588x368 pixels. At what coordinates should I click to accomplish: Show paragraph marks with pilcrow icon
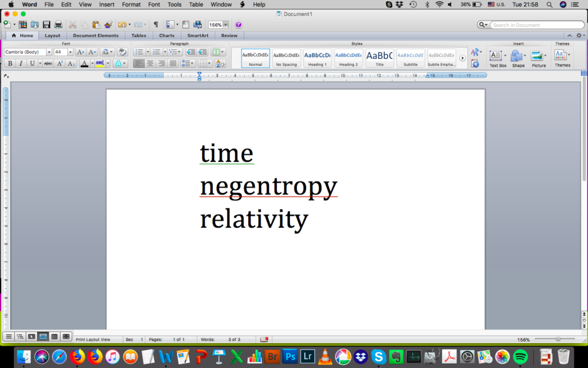point(156,25)
